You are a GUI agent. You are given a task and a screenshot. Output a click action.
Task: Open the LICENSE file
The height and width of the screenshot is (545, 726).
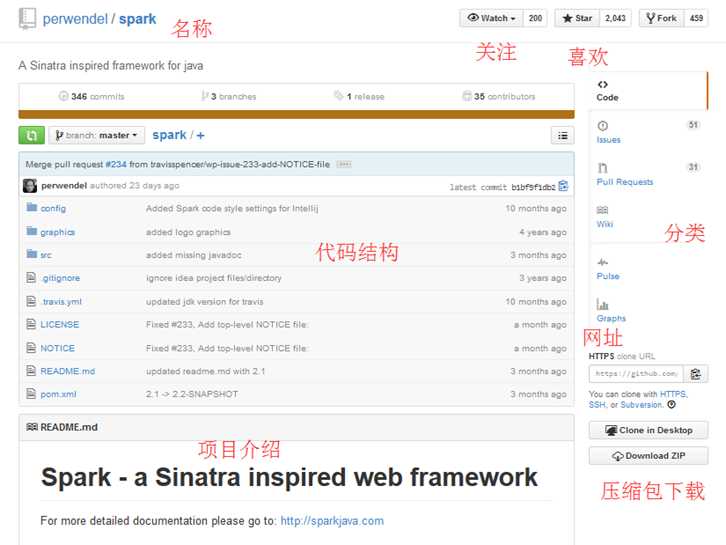click(60, 325)
